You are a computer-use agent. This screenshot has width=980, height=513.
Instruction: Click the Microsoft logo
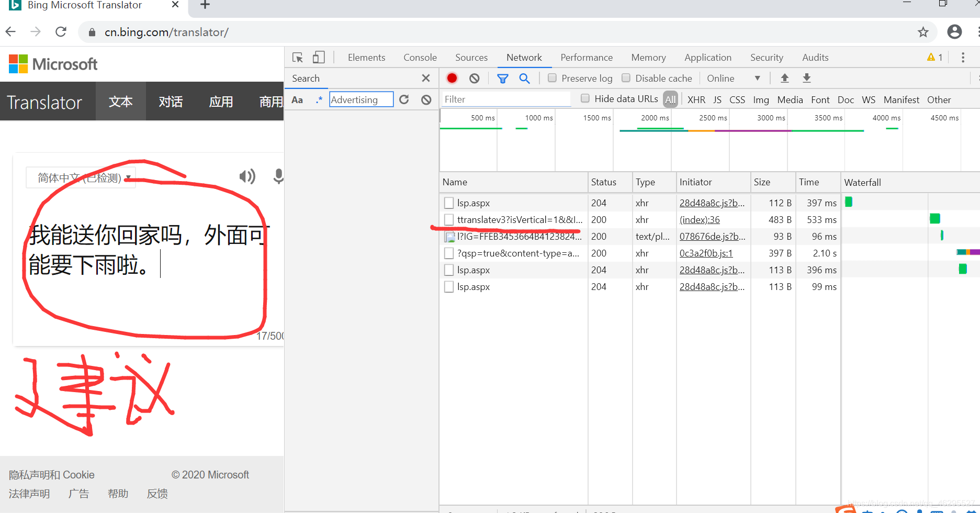point(53,64)
